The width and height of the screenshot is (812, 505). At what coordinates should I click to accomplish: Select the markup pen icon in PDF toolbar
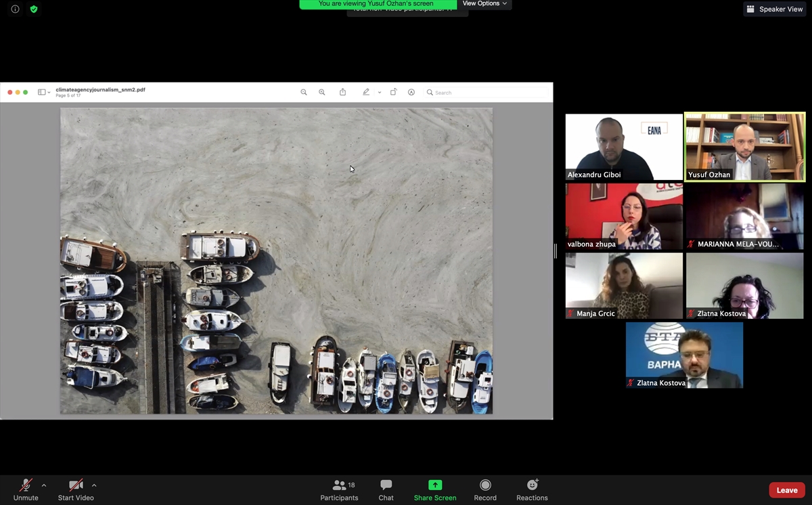click(x=366, y=92)
